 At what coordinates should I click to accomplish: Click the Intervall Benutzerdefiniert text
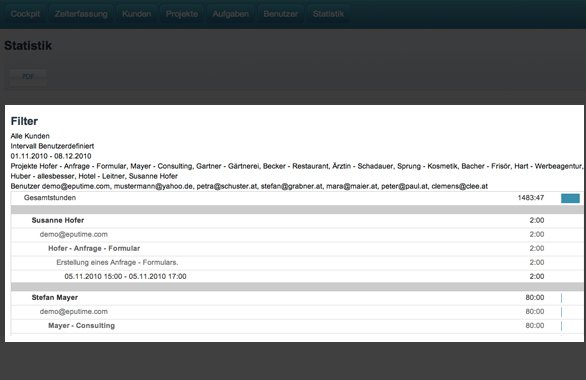pos(52,146)
